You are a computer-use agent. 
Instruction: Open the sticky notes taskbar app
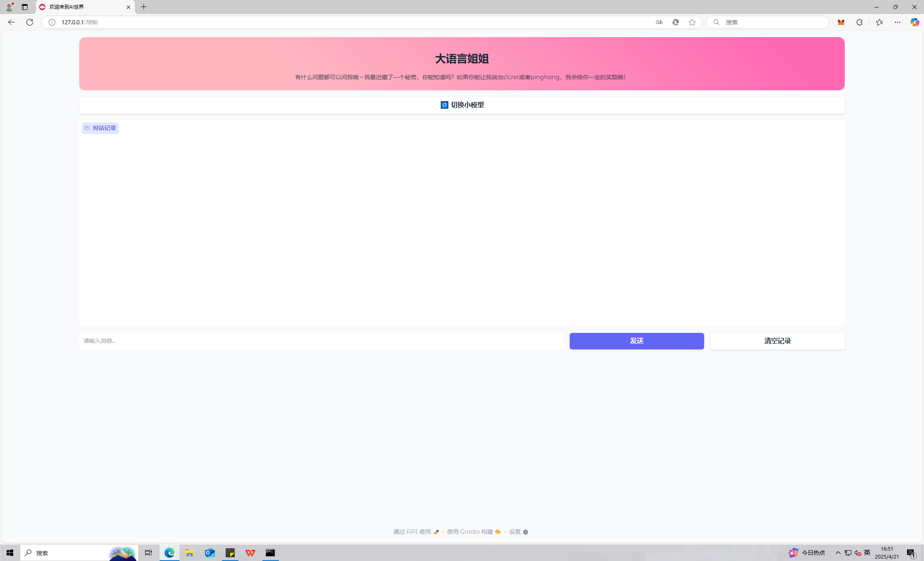pos(230,553)
